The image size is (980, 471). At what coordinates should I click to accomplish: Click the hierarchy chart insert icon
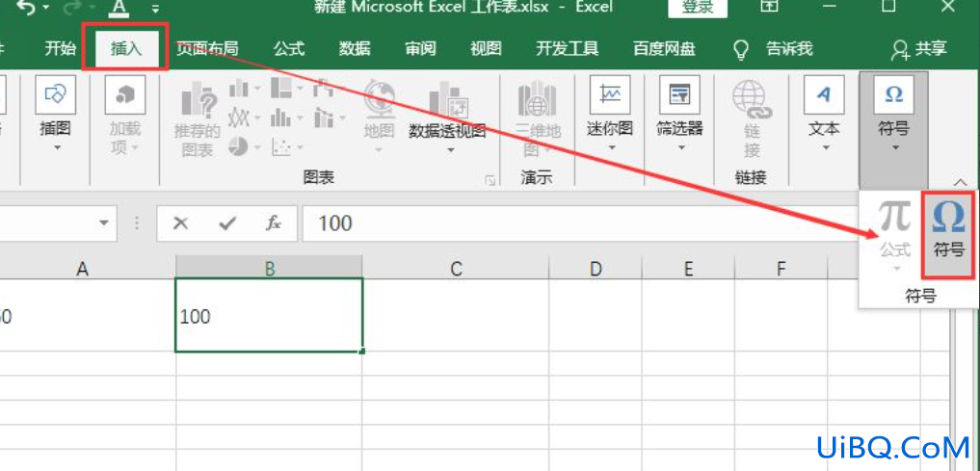pyautogui.click(x=285, y=87)
